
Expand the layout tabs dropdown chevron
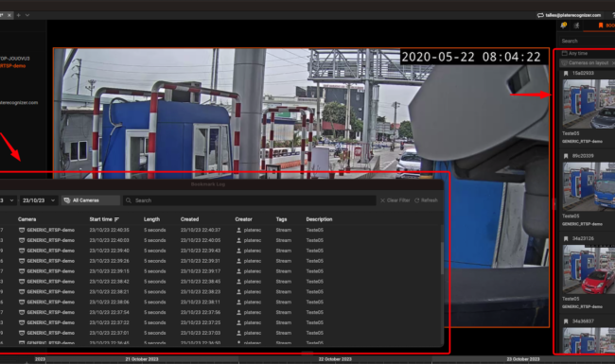27,15
